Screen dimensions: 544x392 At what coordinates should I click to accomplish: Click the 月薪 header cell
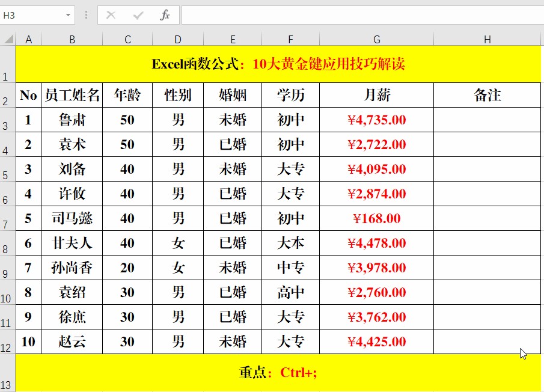pyautogui.click(x=376, y=95)
